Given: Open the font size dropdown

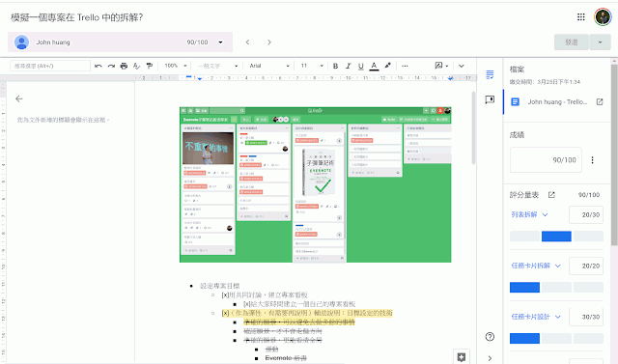Looking at the screenshot, I should pos(312,66).
